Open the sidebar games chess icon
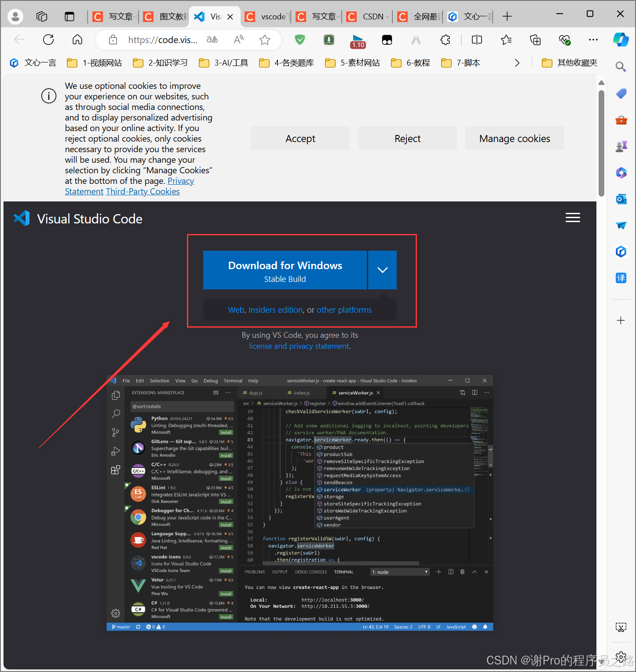The width and height of the screenshot is (636, 672). pyautogui.click(x=621, y=146)
